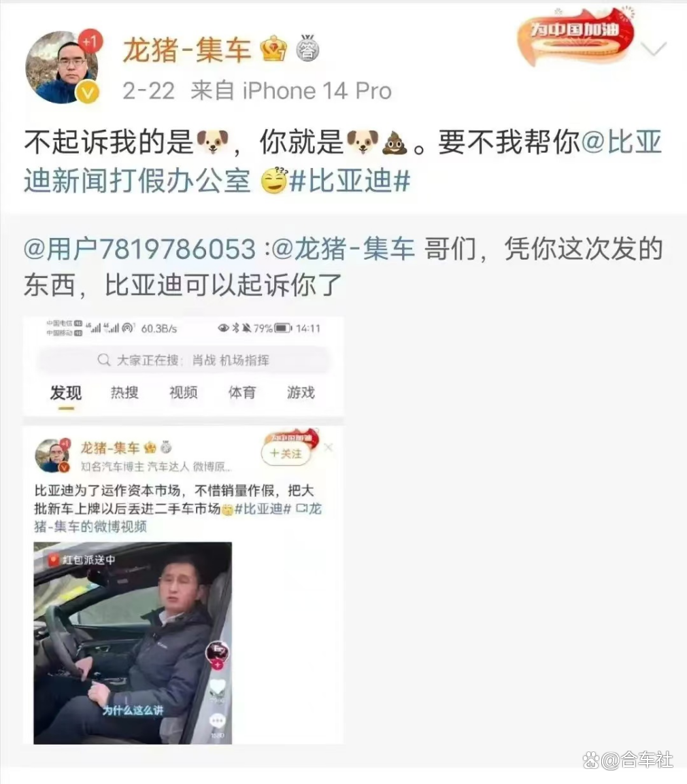Dismiss the embedded post with X icon
Screen dimensions: 687x784
coord(329,447)
